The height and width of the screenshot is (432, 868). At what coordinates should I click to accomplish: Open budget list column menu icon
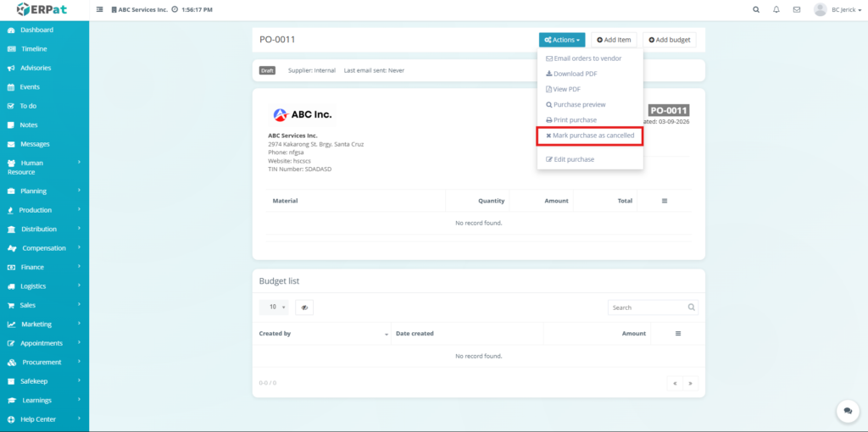coord(677,334)
